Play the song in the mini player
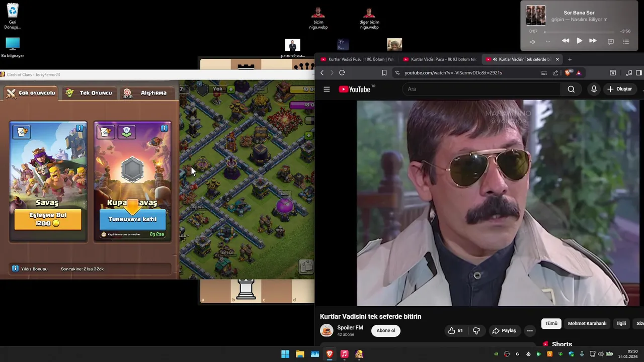Viewport: 644px width, 362px height. 579,41
